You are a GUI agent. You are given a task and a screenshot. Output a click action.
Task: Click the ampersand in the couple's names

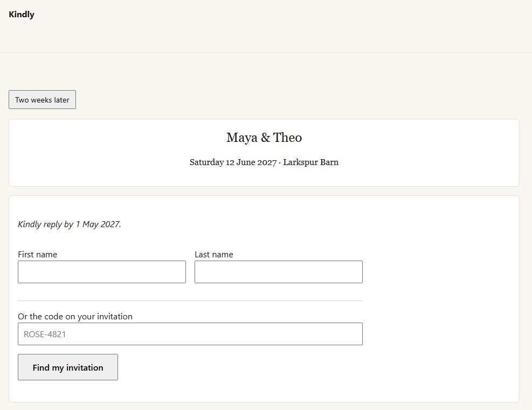(x=266, y=138)
